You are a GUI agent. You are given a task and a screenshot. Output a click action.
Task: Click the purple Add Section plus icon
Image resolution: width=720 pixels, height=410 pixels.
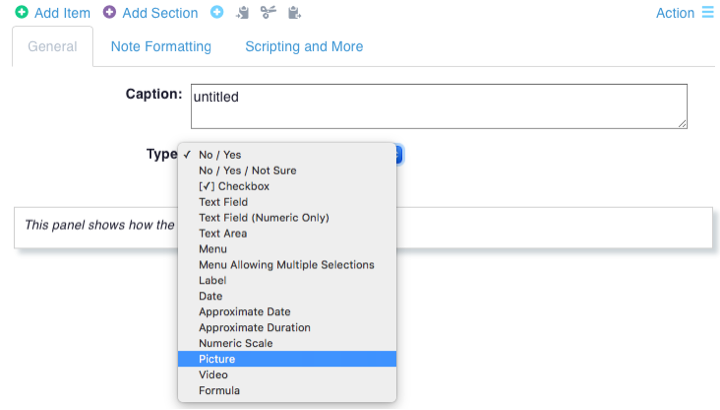110,13
